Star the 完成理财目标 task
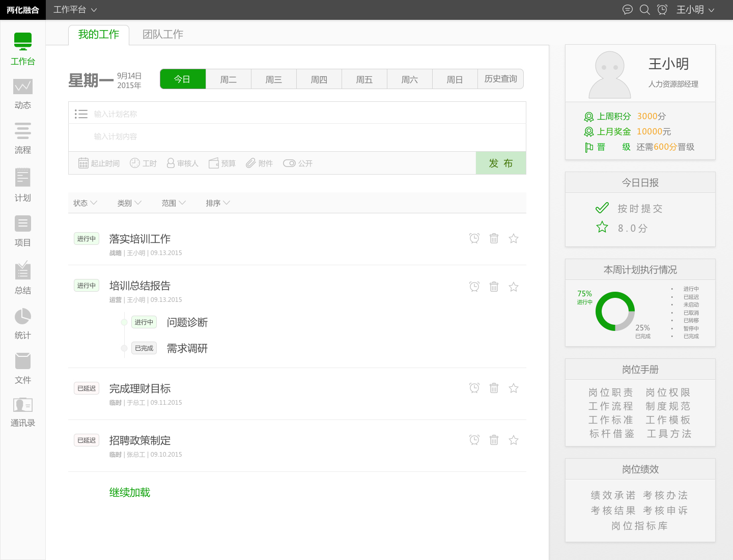733x560 pixels. click(514, 388)
